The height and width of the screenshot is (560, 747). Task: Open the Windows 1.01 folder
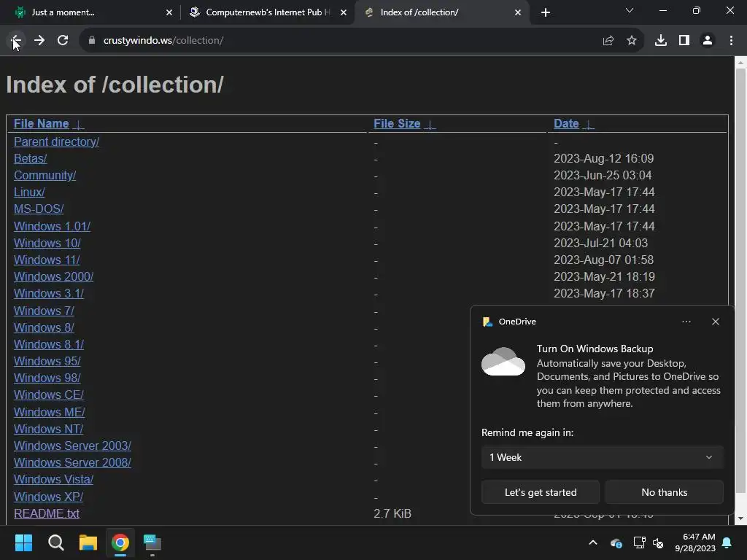(x=52, y=226)
